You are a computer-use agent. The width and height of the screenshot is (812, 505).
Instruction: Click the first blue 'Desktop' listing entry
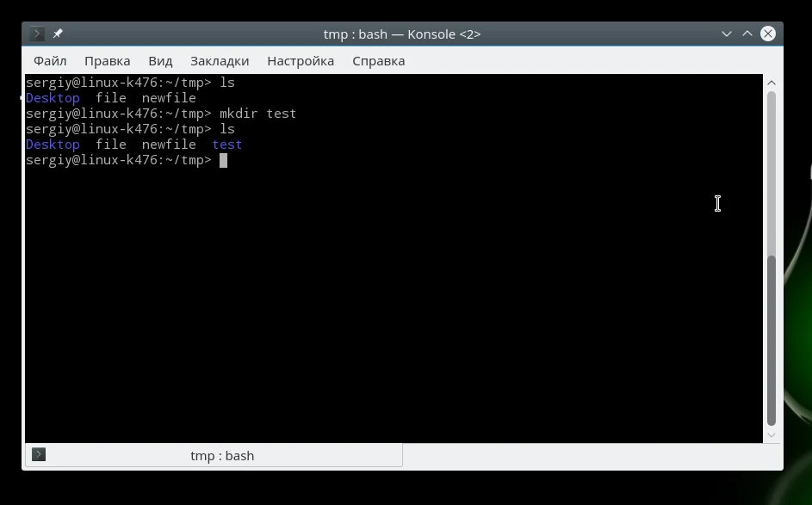(x=53, y=98)
